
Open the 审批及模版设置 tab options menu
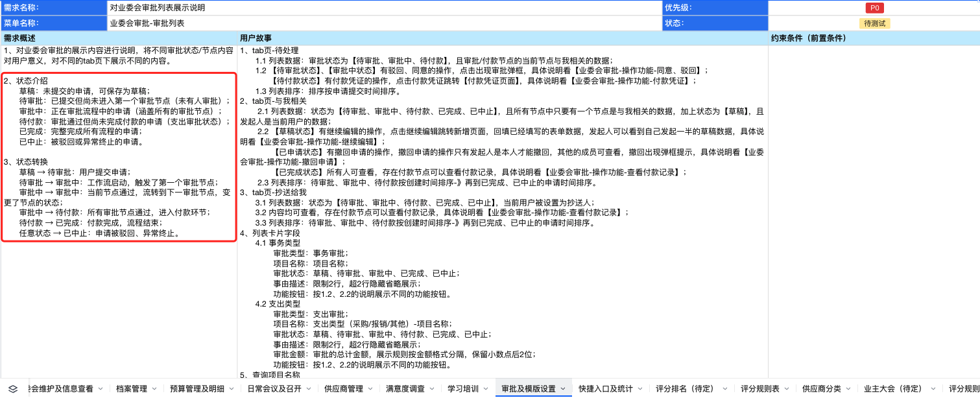pyautogui.click(x=564, y=388)
